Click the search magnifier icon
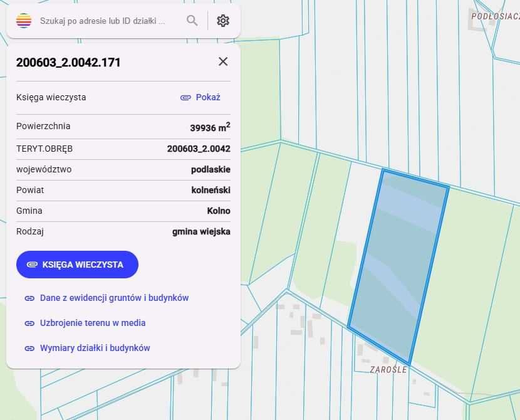 point(192,21)
